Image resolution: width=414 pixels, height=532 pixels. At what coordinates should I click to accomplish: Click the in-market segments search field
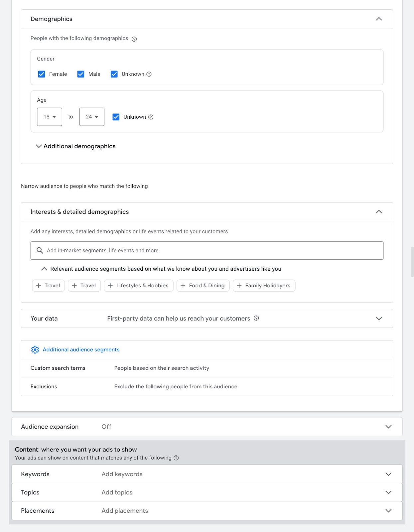tap(213, 250)
